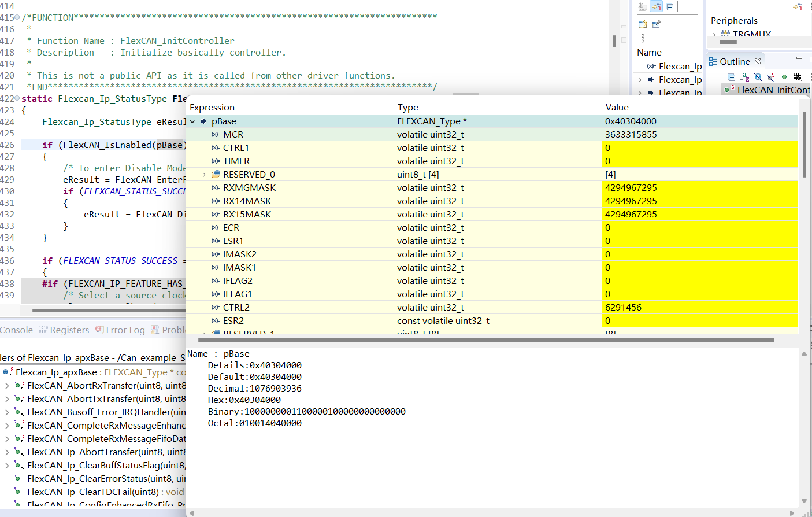Click the alphabetical Sort icon in Outline
The image size is (812, 517).
[x=744, y=77]
